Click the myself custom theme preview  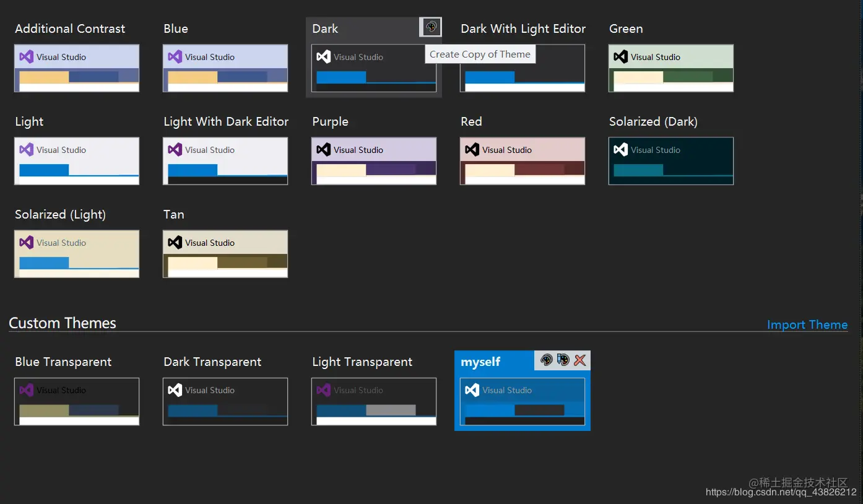tap(523, 402)
